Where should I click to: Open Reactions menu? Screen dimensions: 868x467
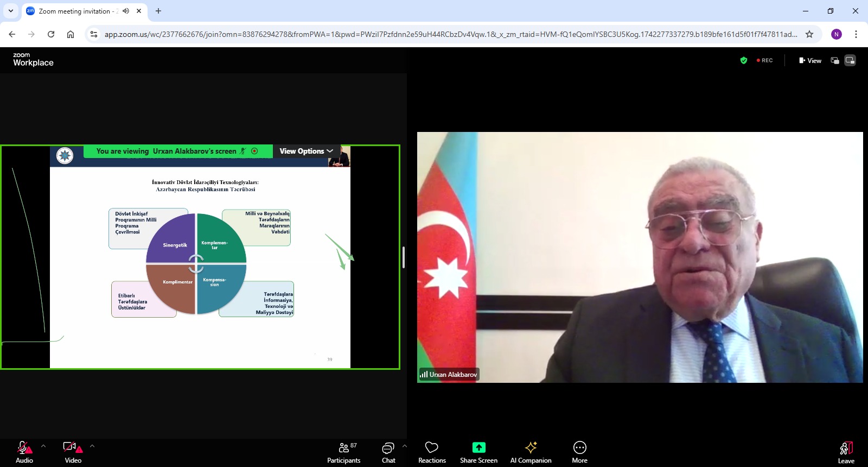tap(432, 452)
